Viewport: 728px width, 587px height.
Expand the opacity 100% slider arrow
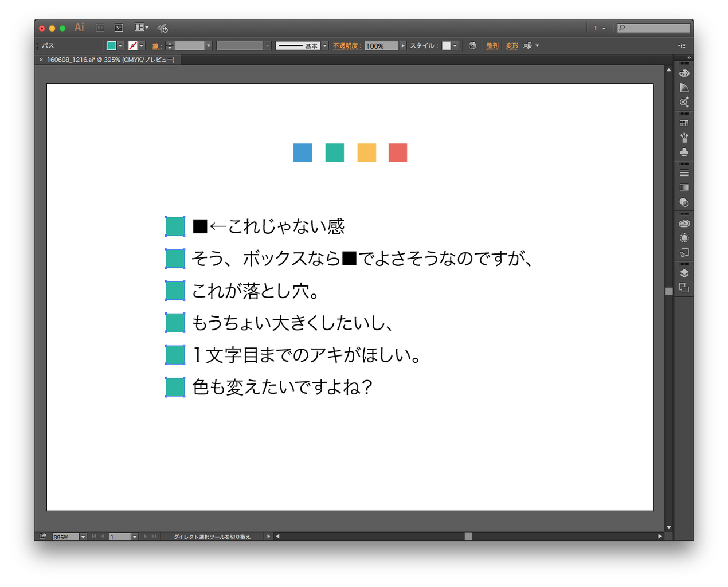(x=403, y=46)
